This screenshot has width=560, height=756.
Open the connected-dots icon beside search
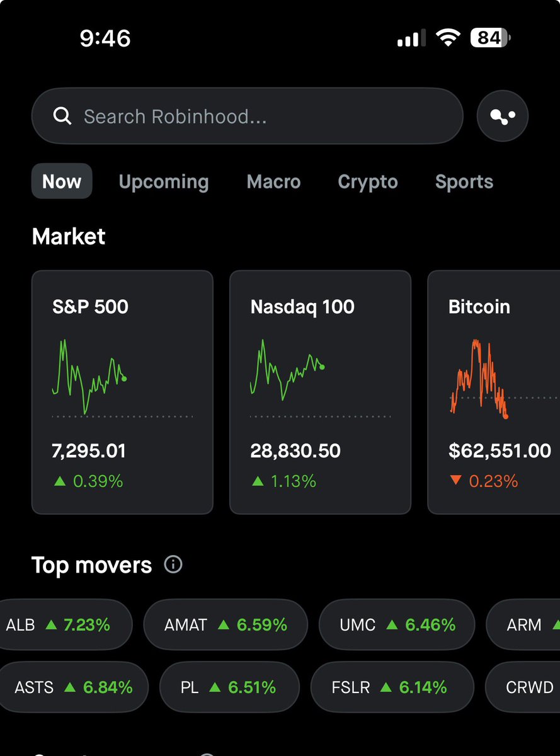(502, 117)
